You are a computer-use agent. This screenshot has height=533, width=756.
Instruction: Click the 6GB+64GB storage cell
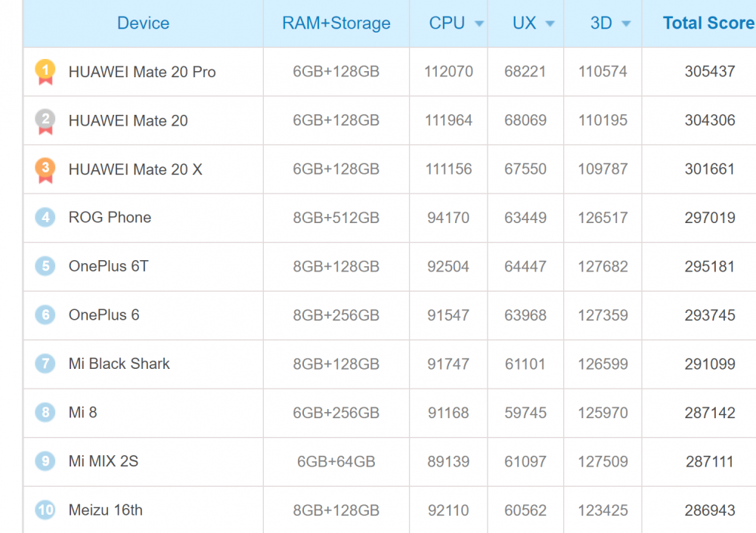[336, 462]
